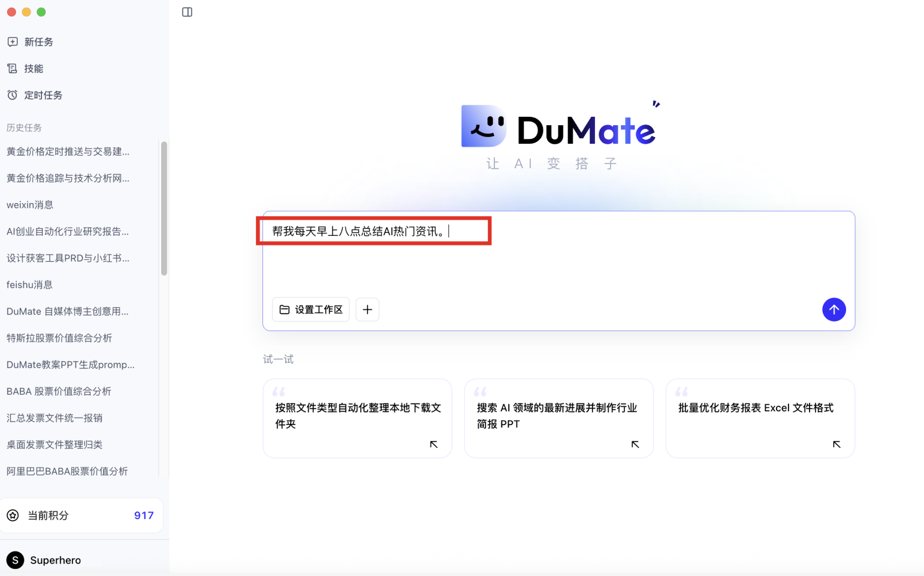924x576 pixels.
Task: Open the 新任务 (new task) icon
Action: [x=13, y=41]
